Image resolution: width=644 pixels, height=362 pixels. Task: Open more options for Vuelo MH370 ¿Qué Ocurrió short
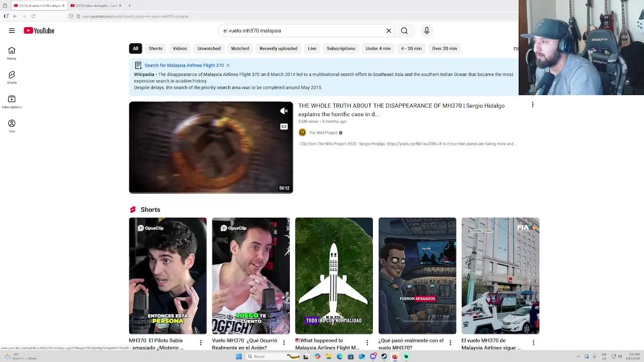[284, 343]
